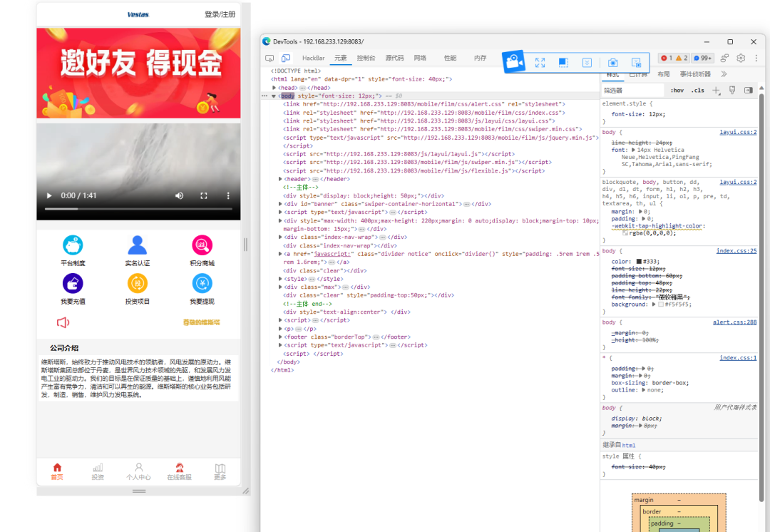Click the region capture icon in screenshot toolbar
Image resolution: width=770 pixels, height=532 pixels.
pyautogui.click(x=563, y=62)
